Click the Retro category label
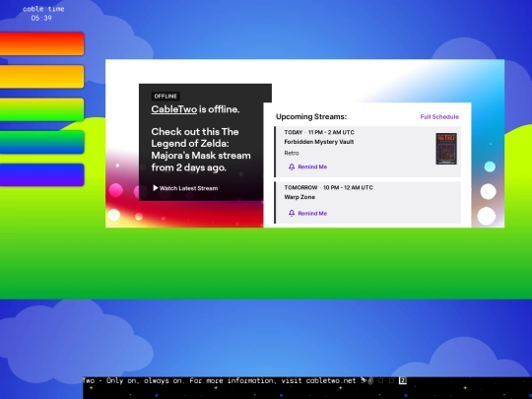Image resolution: width=532 pixels, height=399 pixels. [292, 153]
